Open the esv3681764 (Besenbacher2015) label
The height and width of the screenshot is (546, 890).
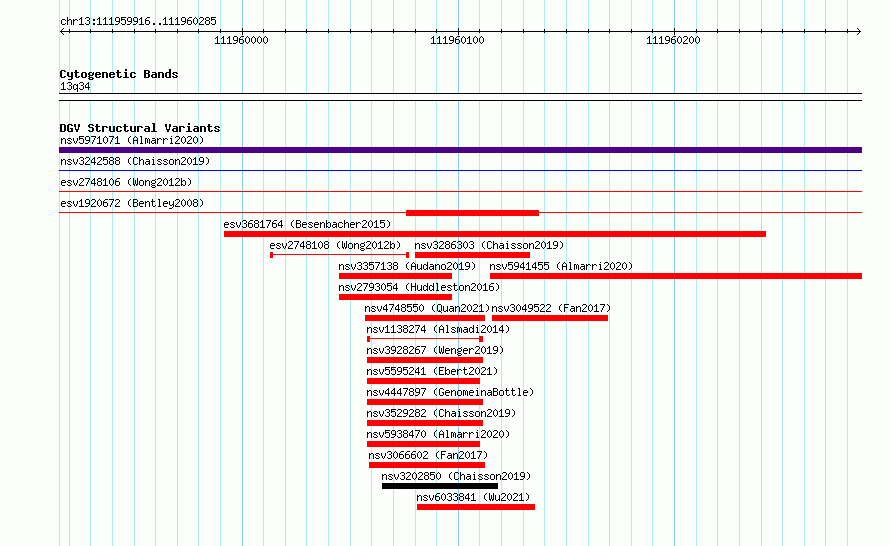pos(307,224)
